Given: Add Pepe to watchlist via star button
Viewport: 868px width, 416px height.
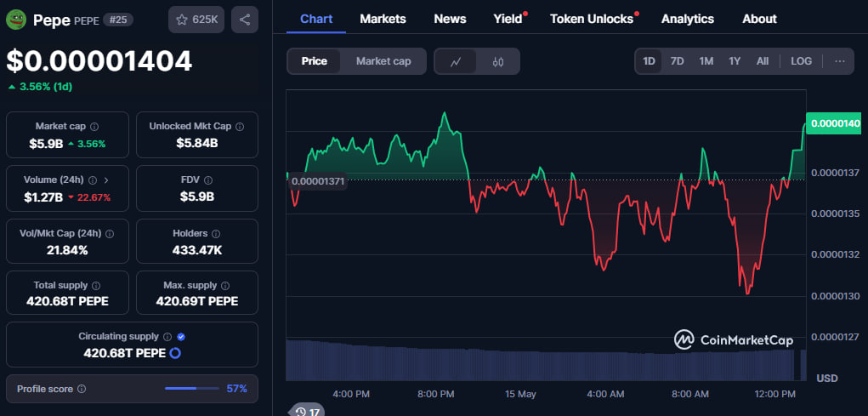Looking at the screenshot, I should [196, 20].
